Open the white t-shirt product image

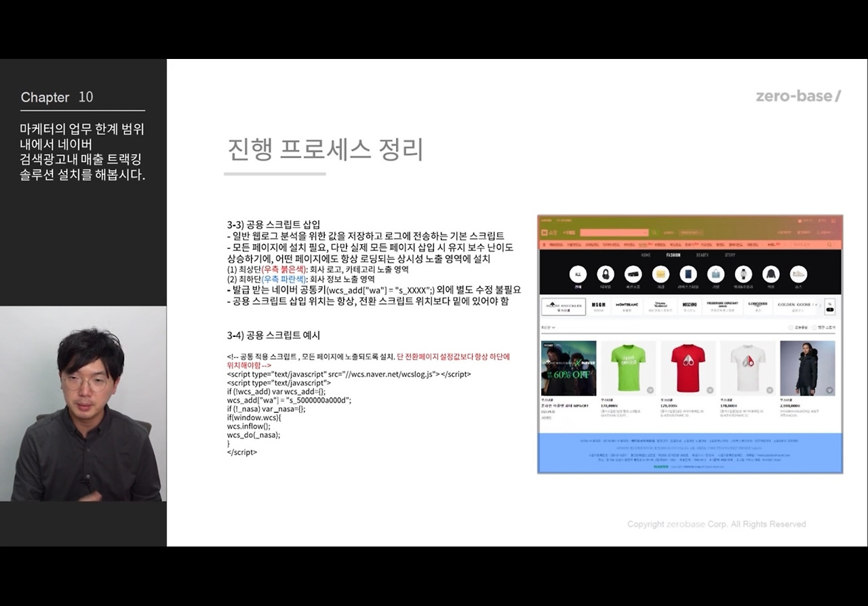click(747, 368)
